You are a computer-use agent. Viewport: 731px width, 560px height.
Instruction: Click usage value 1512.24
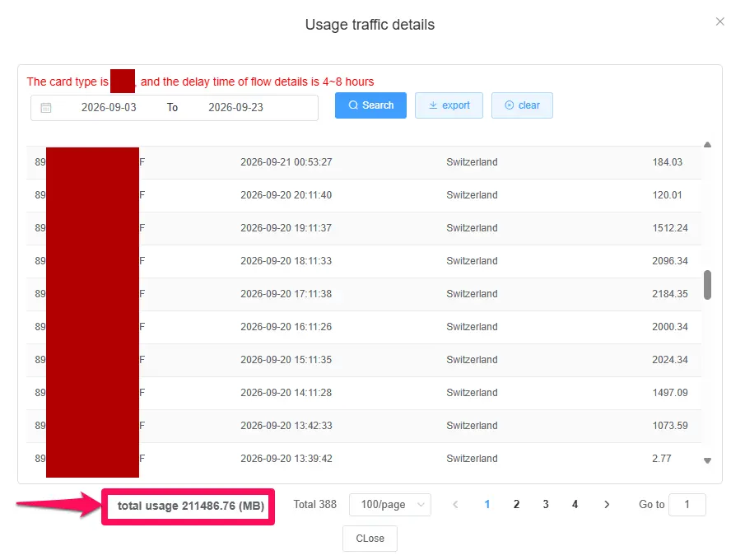pyautogui.click(x=670, y=228)
